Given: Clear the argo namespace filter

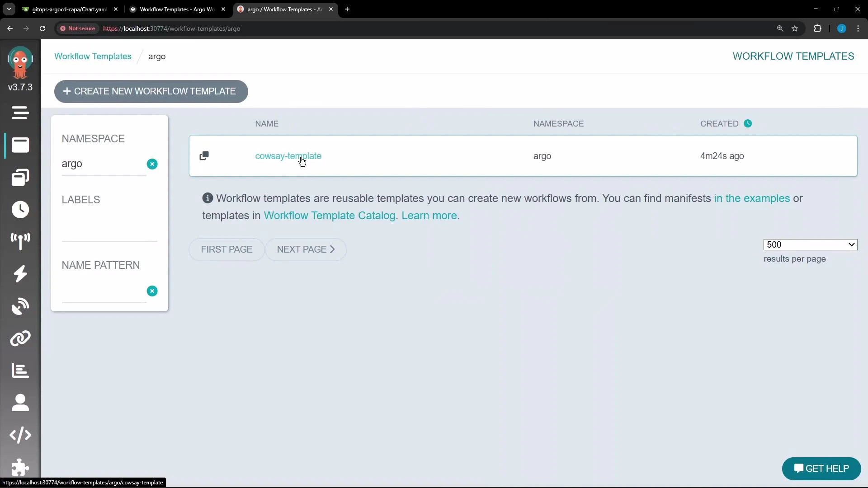Looking at the screenshot, I should [x=152, y=164].
